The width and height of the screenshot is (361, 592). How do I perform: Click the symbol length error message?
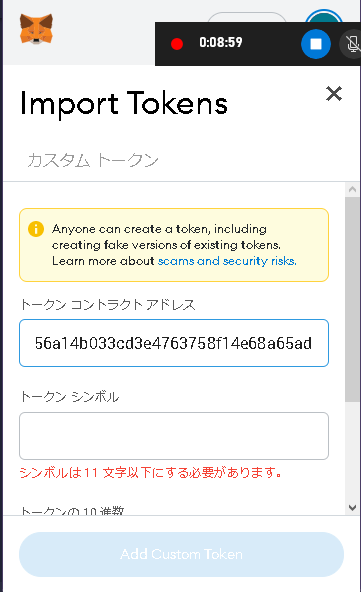click(x=150, y=473)
